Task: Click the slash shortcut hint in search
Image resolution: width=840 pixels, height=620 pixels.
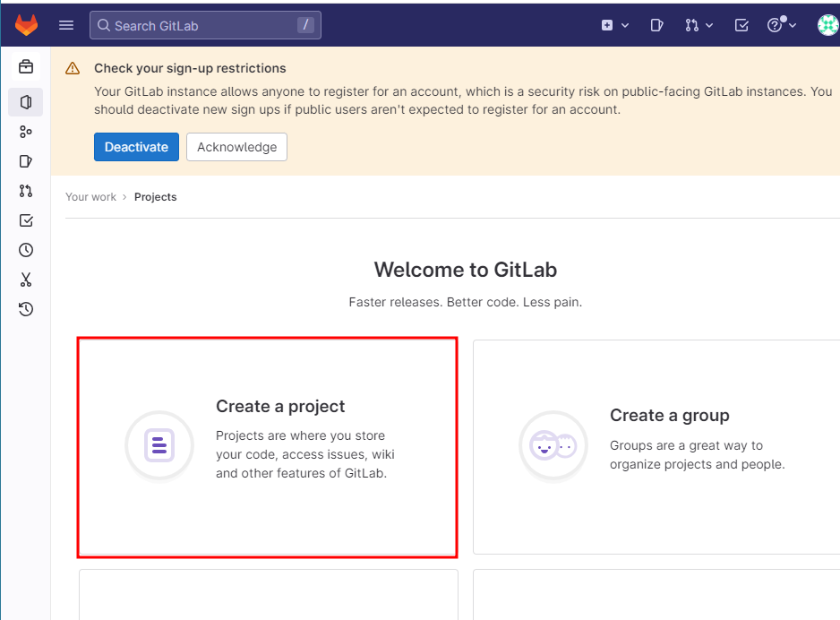Action: (305, 25)
